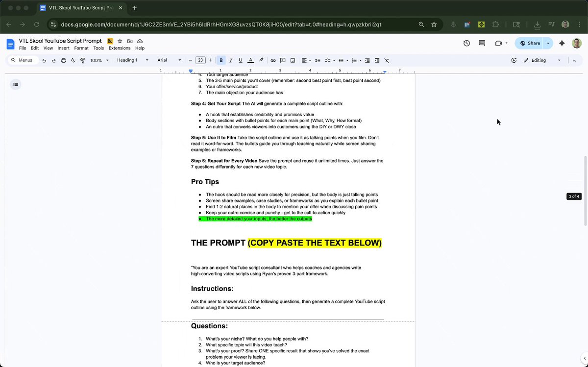Image resolution: width=588 pixels, height=367 pixels.
Task: Open Chrome extensions puzzle icon
Action: click(496, 24)
